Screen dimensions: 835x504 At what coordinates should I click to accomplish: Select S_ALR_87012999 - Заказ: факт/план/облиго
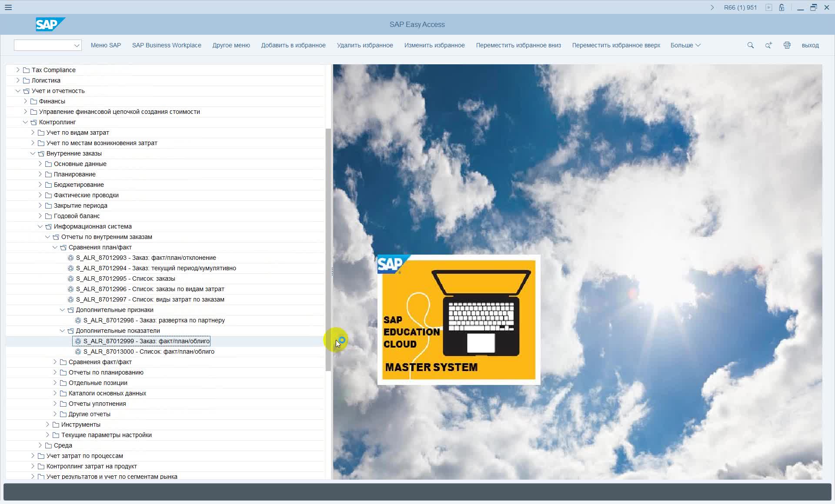click(147, 341)
